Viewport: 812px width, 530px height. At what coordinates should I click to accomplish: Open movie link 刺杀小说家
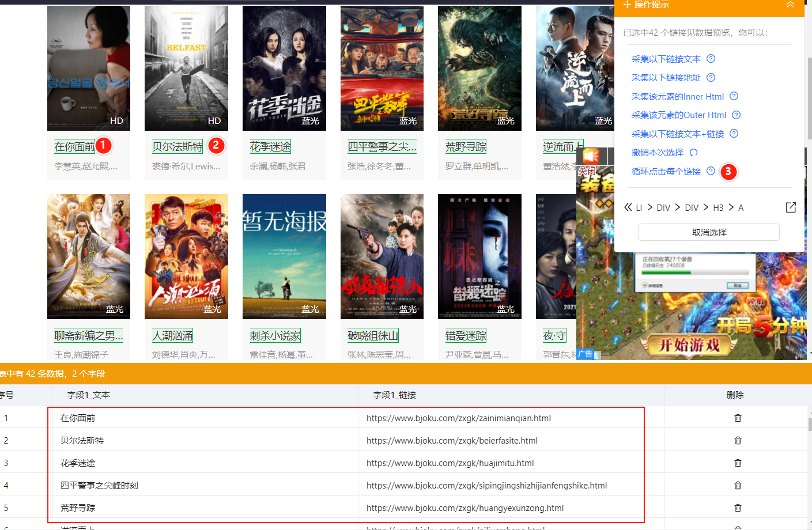(x=275, y=335)
